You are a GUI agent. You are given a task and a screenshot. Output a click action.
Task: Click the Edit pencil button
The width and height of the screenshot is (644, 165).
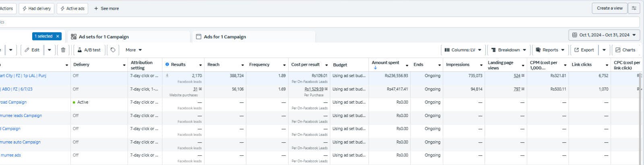(32, 50)
